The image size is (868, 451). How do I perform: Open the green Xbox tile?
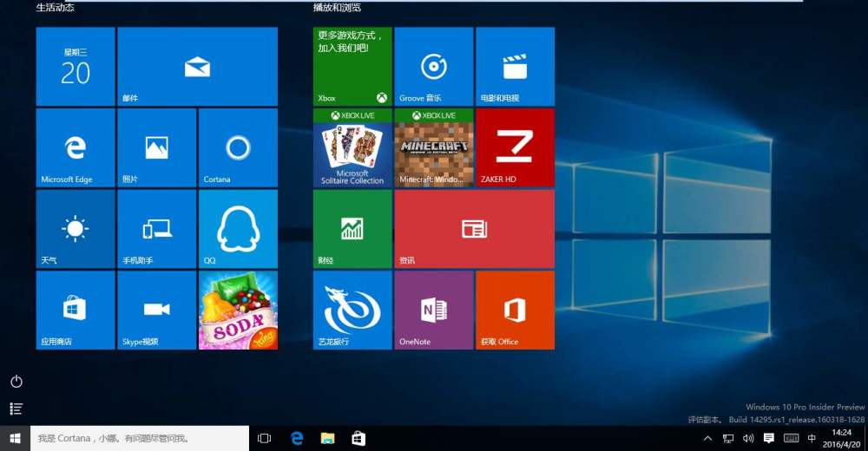[x=352, y=67]
